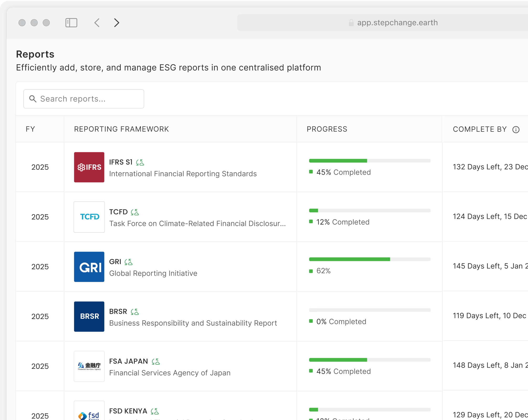Click the 2025 fiscal year in FSA JAPAN row
This screenshot has width=528, height=420.
click(40, 366)
